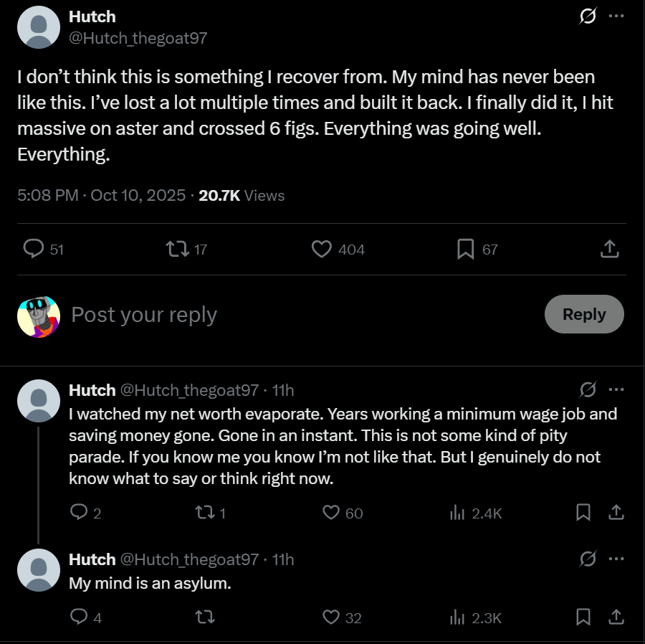Open the @Hutch_thegoat97 profile handle link at top

coord(138,38)
